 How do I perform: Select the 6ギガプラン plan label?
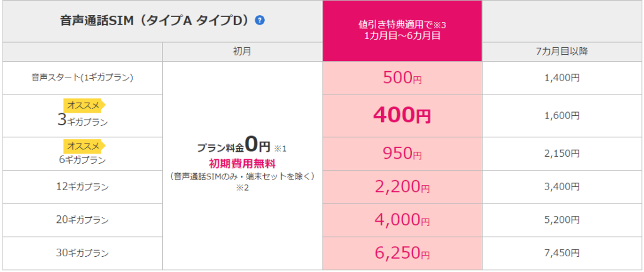82,160
